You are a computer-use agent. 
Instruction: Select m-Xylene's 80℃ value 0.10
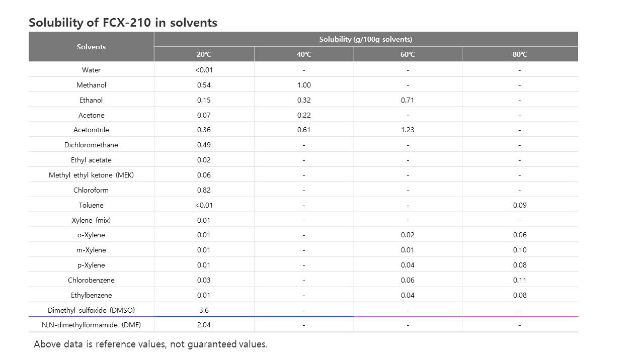pyautogui.click(x=520, y=250)
